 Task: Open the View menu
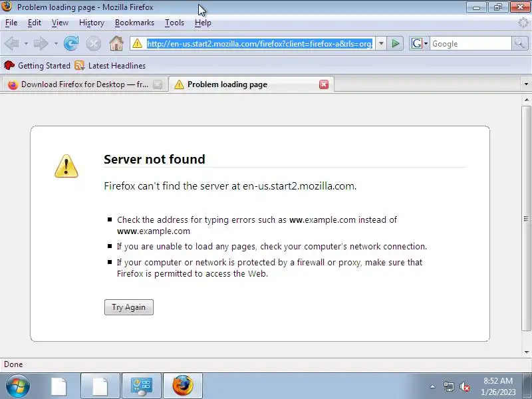pos(60,23)
